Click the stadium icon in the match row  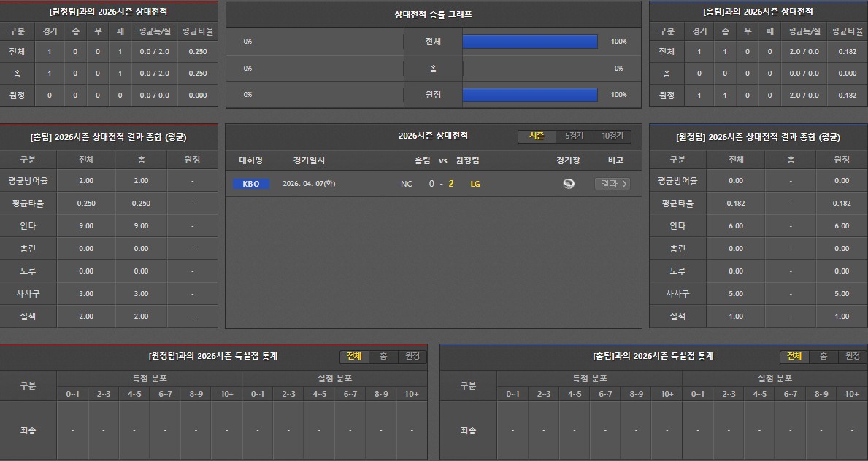click(569, 184)
